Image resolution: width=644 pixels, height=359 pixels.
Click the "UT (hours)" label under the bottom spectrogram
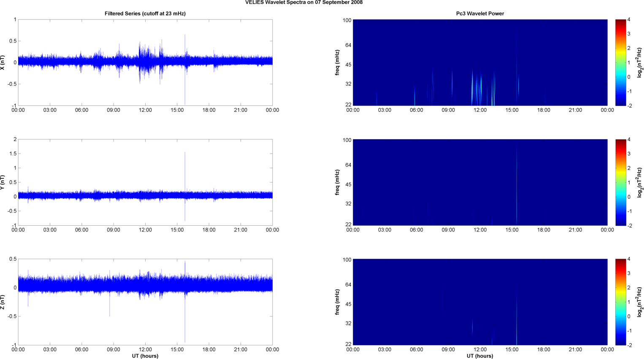pyautogui.click(x=480, y=356)
